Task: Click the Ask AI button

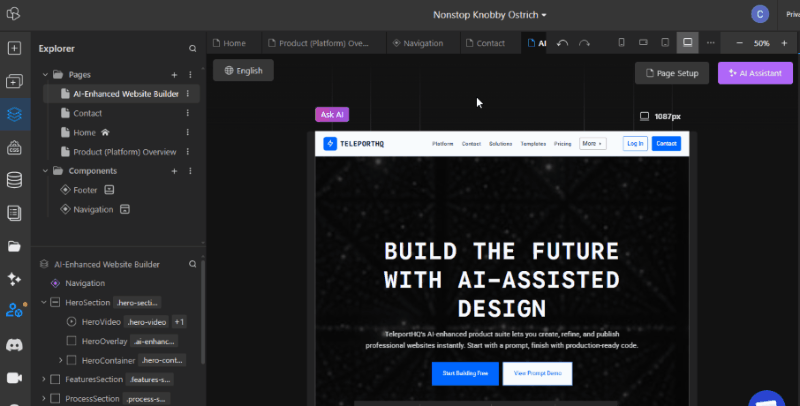Action: point(332,115)
